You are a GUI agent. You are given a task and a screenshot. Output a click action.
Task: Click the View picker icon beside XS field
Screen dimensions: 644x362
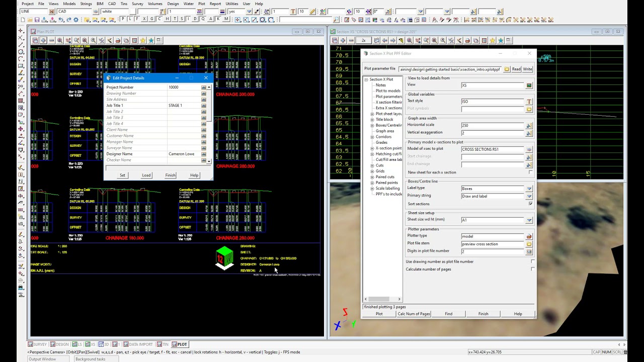point(529,85)
